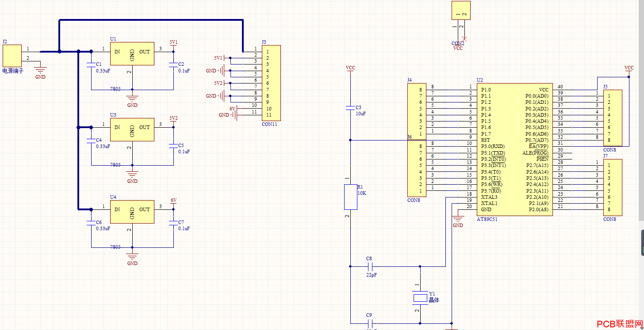Viewport: 644px width, 330px height.
Task: Select capacitor C7 symbol
Action: [173, 223]
